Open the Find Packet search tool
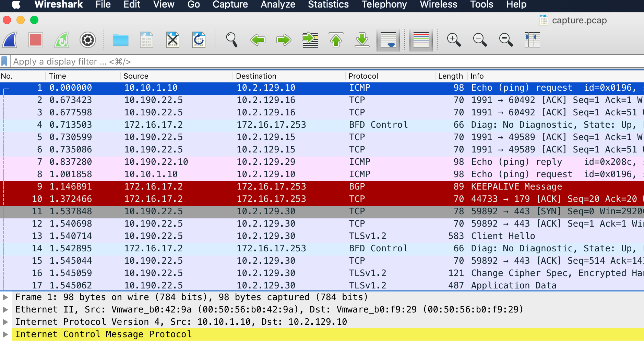The width and height of the screenshot is (644, 353). point(232,40)
